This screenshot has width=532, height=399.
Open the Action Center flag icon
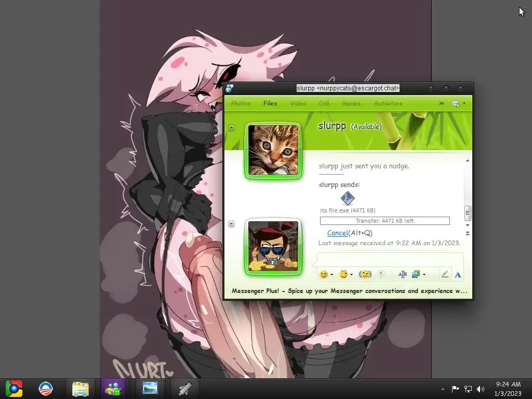point(455,389)
